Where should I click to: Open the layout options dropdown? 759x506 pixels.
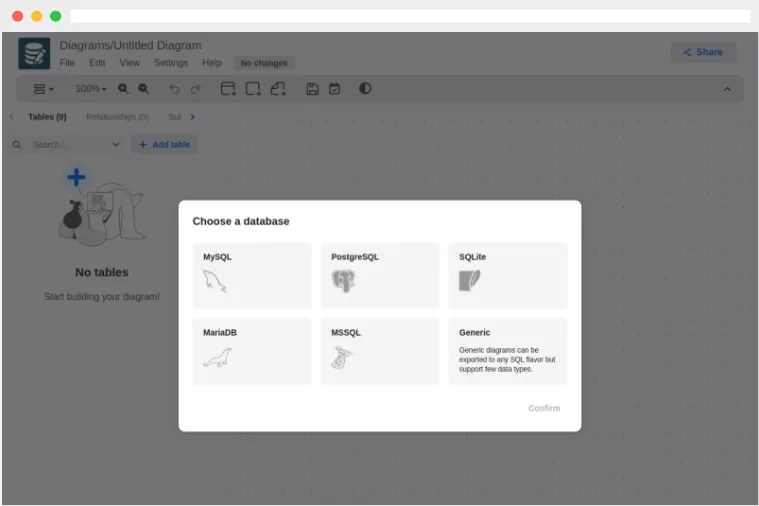tap(43, 89)
